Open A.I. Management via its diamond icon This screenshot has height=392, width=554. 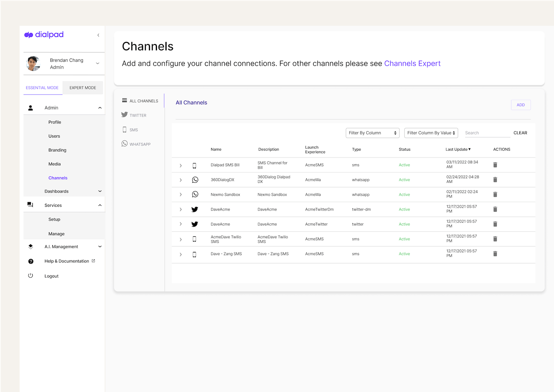click(30, 246)
